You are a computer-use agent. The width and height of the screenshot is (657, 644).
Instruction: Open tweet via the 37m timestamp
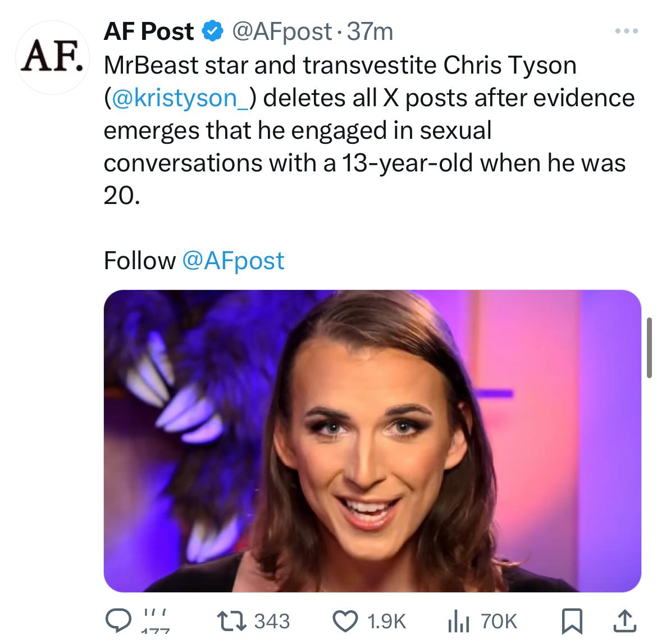(371, 32)
